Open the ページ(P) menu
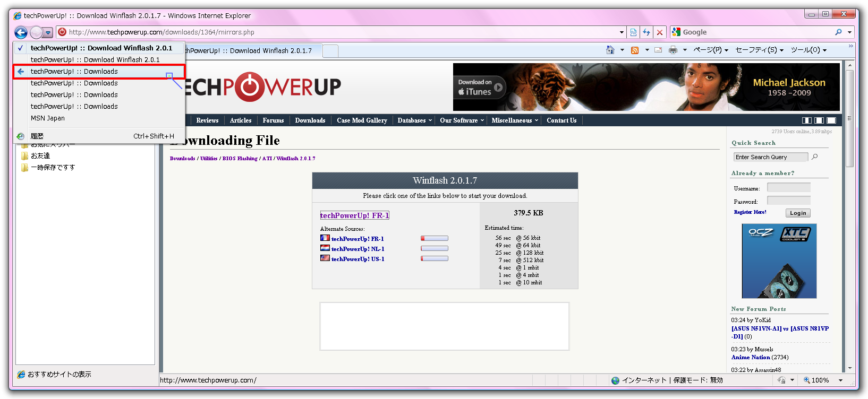 [x=710, y=50]
